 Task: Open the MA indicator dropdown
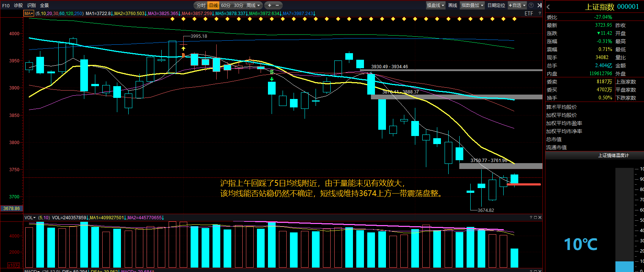tap(29, 13)
